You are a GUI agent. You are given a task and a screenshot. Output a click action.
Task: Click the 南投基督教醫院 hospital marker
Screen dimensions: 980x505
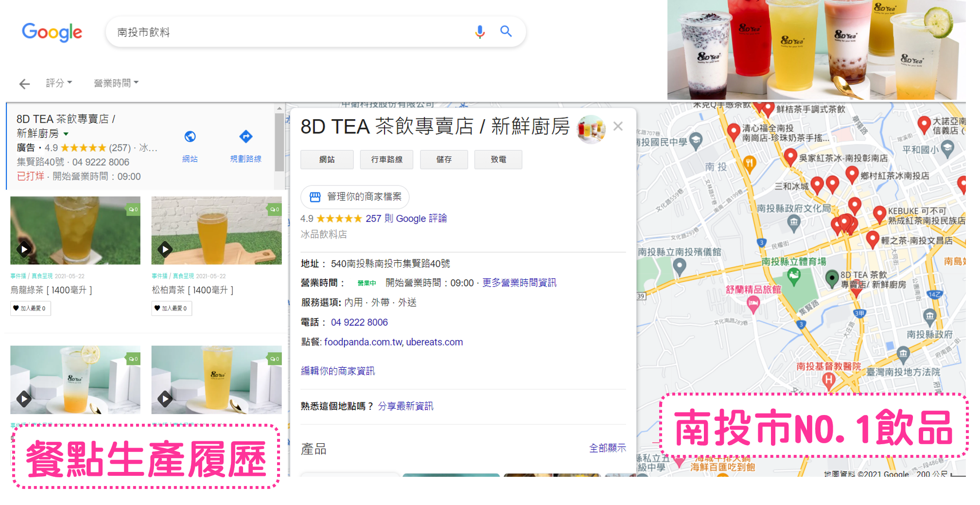[x=829, y=380]
